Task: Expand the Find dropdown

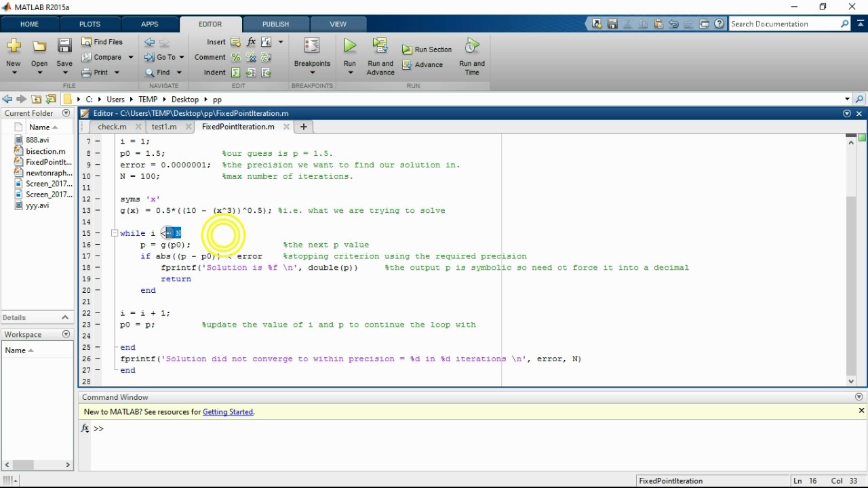Action: 179,73
